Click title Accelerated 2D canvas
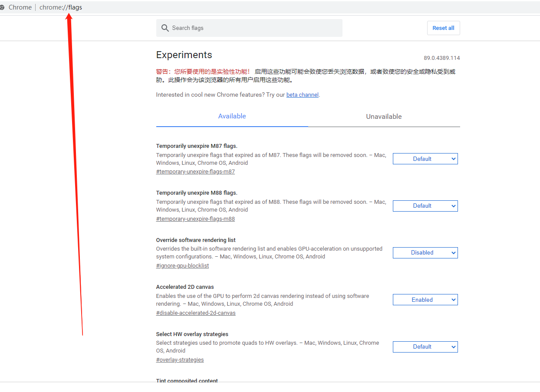 pos(185,287)
